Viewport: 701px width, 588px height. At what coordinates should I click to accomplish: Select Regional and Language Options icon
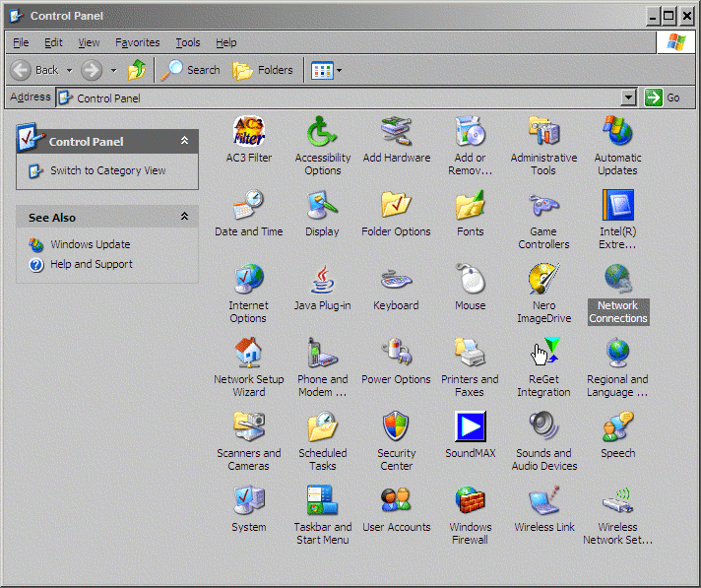pyautogui.click(x=617, y=353)
